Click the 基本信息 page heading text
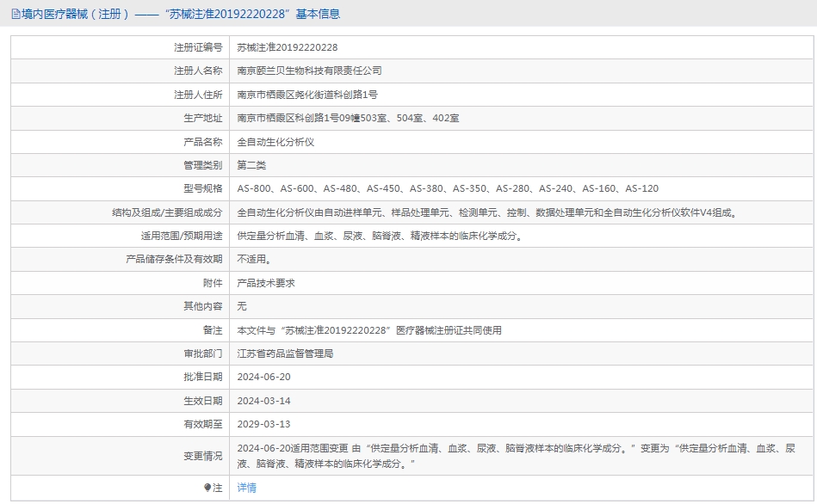 [318, 14]
